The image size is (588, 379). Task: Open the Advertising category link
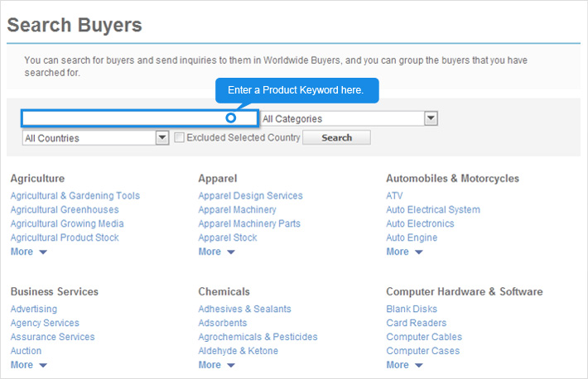click(34, 309)
